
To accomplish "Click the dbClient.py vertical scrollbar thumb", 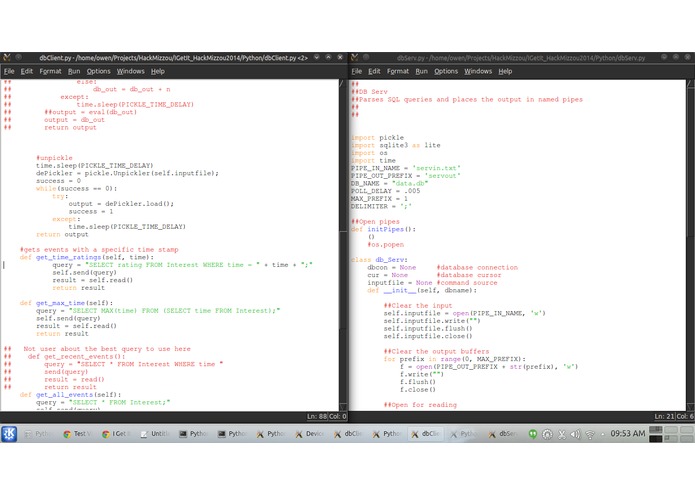I will click(343, 280).
